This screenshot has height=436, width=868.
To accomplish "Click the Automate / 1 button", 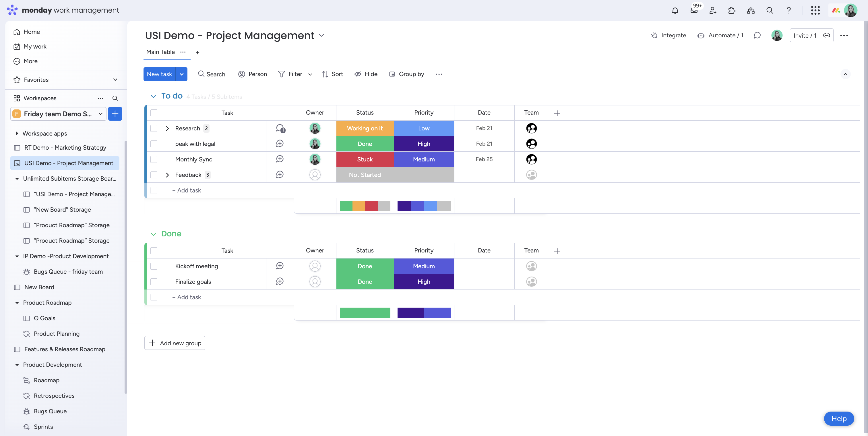I will [720, 35].
